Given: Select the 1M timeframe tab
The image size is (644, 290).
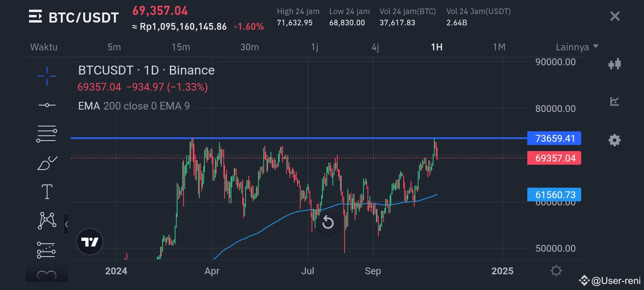Looking at the screenshot, I should click(x=499, y=47).
